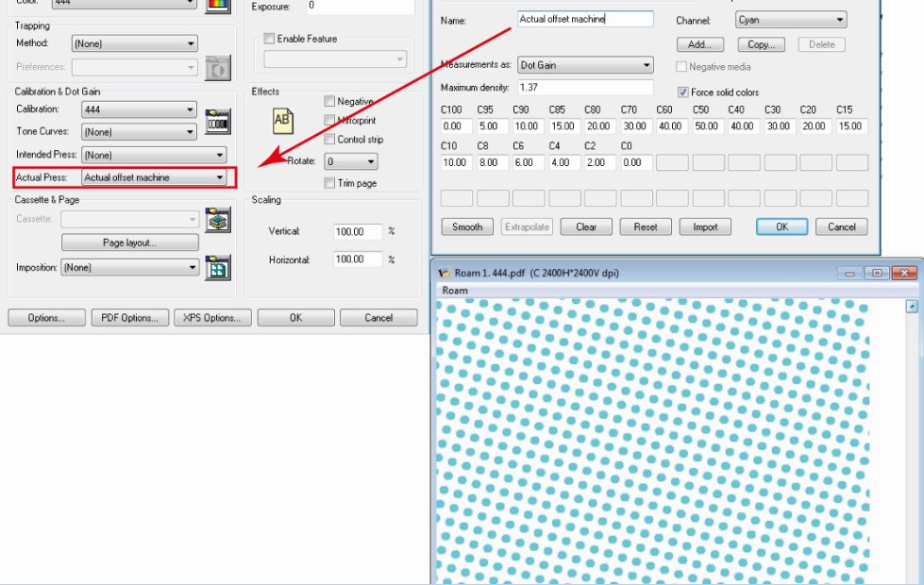Click the Horizontal scaling field

[358, 259]
